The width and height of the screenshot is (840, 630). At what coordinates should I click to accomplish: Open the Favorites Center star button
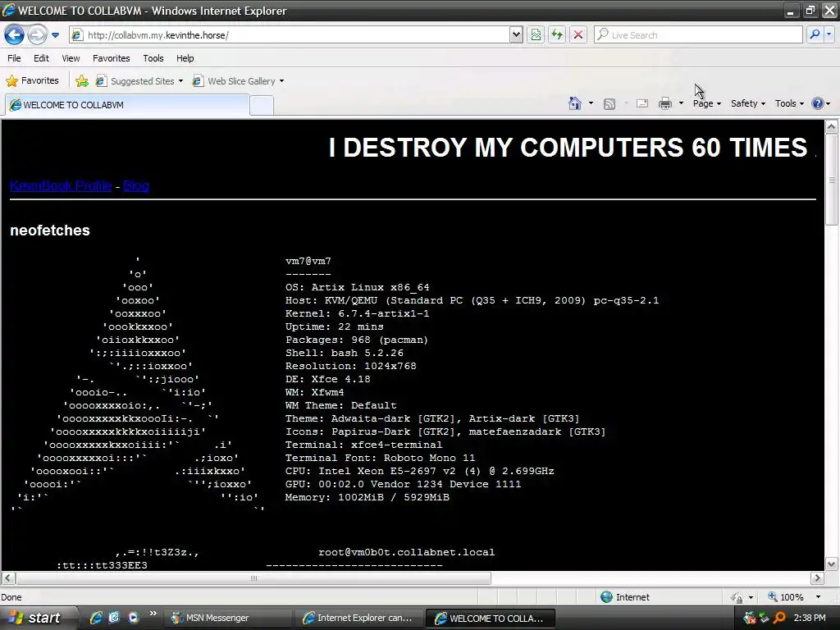coord(32,81)
